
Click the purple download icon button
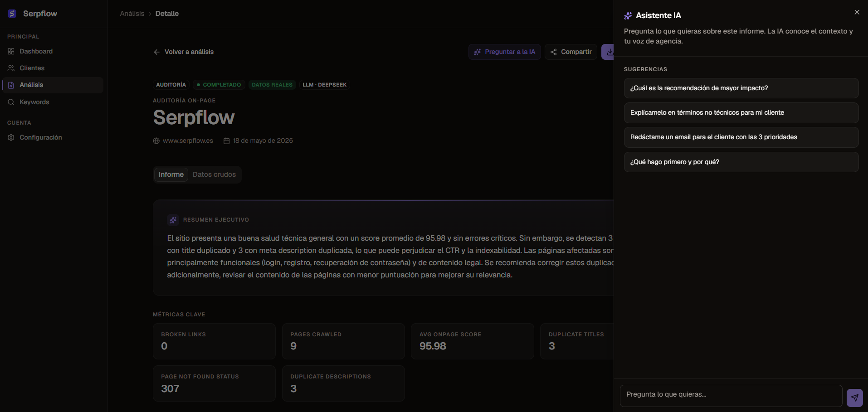click(608, 52)
